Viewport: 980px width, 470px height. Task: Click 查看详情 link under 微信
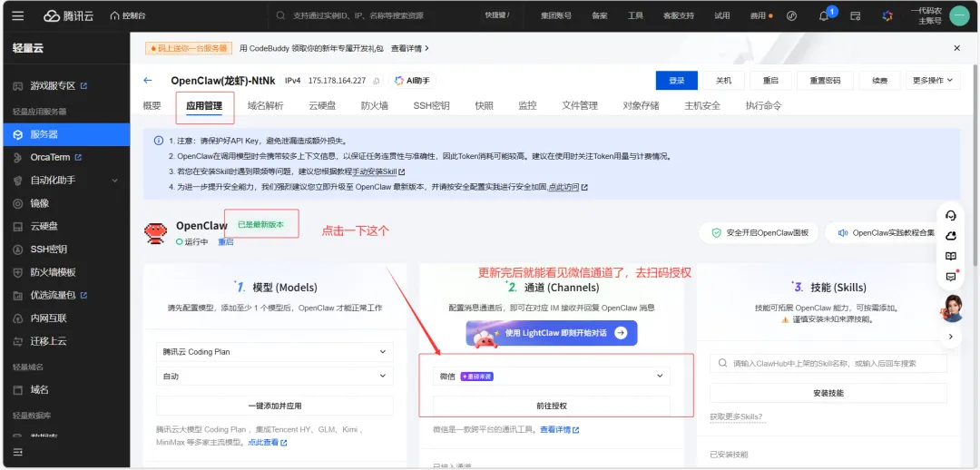click(x=559, y=430)
